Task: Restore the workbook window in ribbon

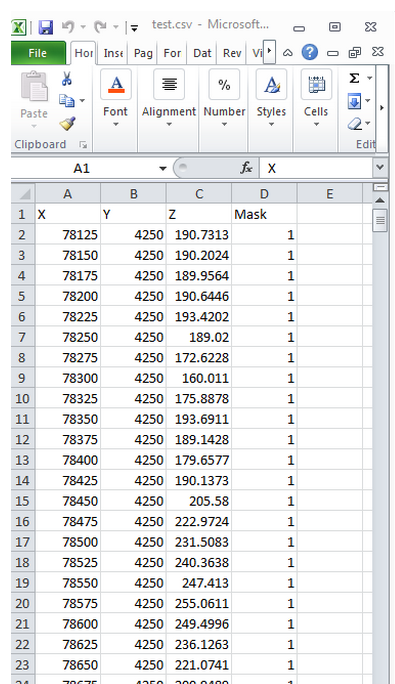Action: click(x=354, y=53)
